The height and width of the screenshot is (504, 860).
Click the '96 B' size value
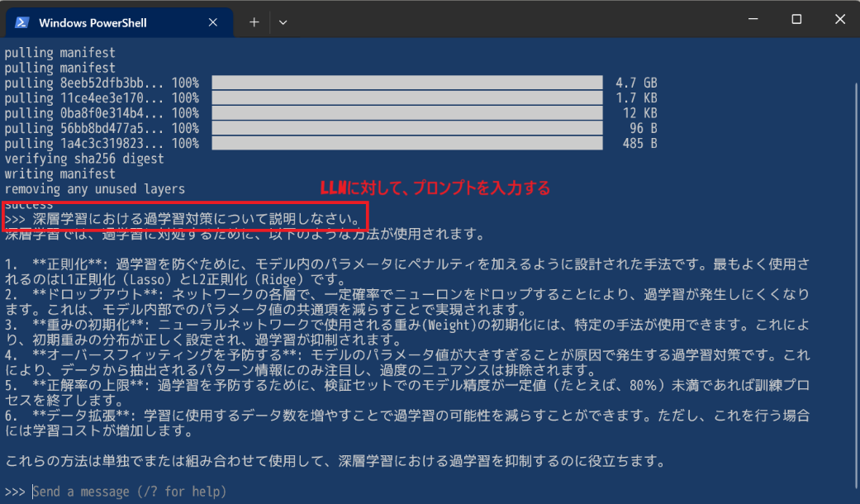point(643,128)
